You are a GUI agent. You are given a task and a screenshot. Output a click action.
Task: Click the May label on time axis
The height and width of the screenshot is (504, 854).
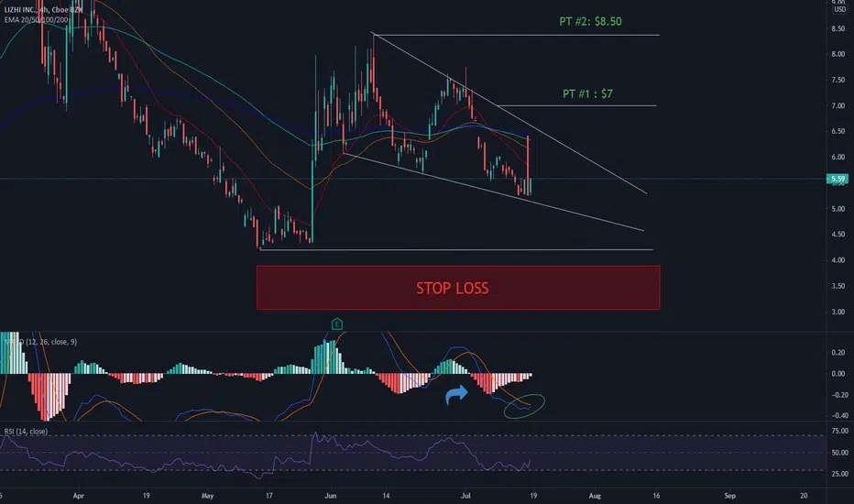click(207, 496)
